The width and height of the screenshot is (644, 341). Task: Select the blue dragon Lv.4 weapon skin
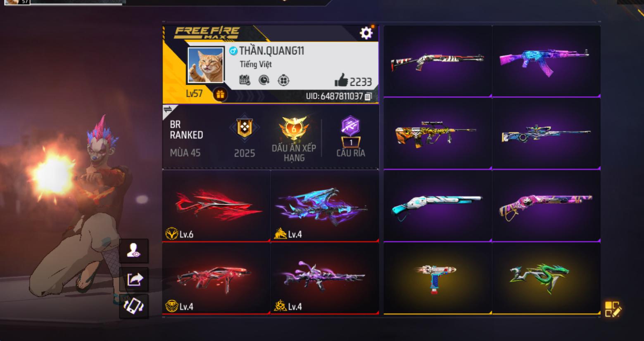[325, 206]
